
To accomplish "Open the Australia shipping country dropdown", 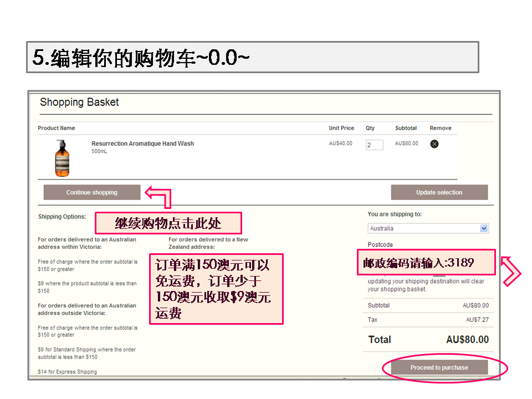I will coord(428,228).
